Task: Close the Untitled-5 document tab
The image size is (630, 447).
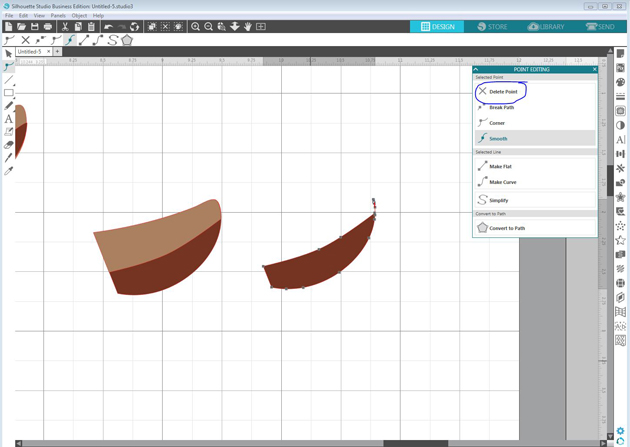Action: pos(48,52)
